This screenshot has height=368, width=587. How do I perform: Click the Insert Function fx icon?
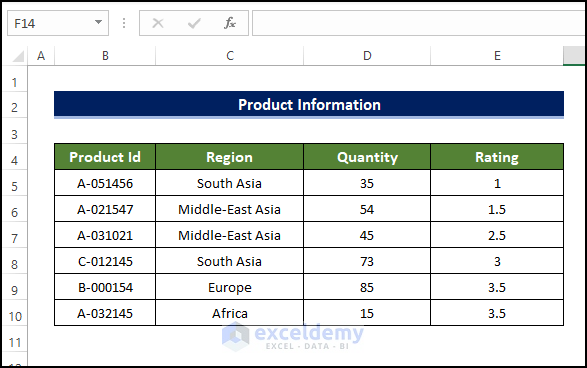pos(230,23)
